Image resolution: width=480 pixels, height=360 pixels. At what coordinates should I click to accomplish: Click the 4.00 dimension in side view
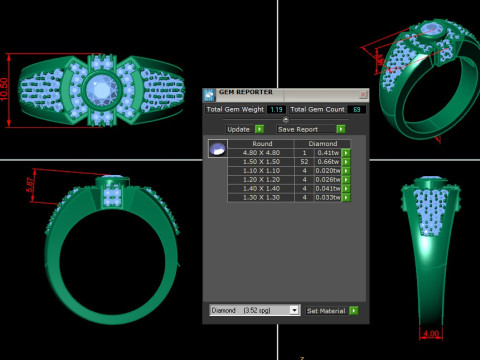pos(431,333)
